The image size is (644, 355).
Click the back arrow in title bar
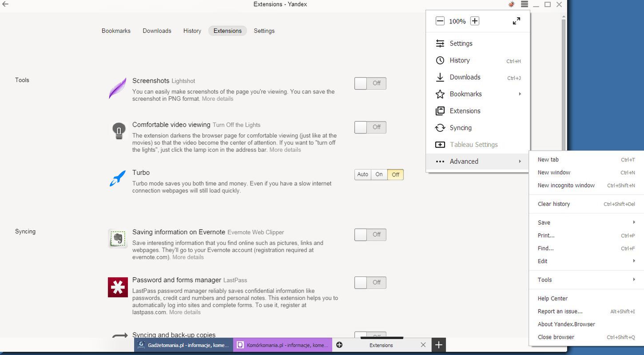coord(5,4)
